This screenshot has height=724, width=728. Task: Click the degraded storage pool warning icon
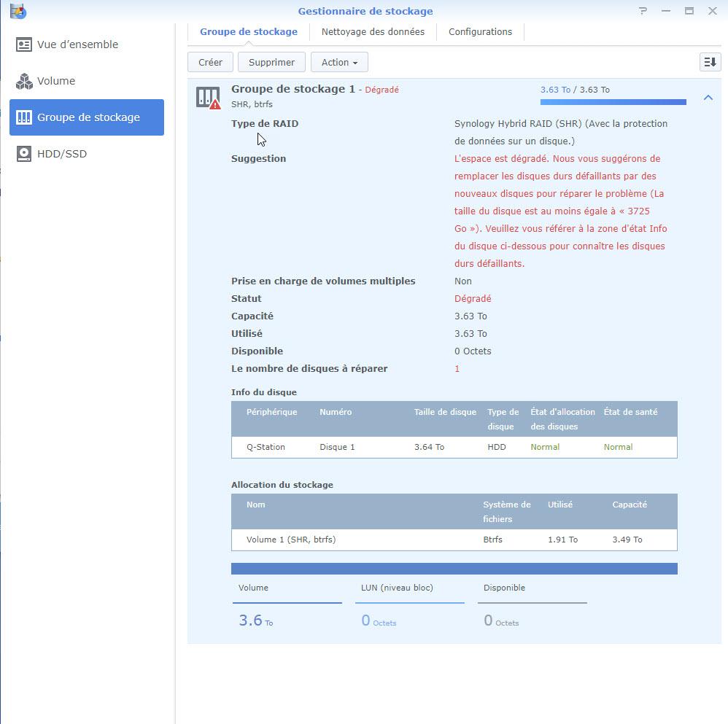click(208, 98)
